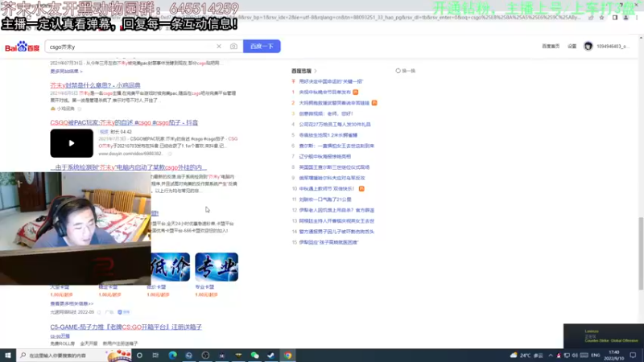Viewport: 644px width, 362px height.
Task: Click the QQ penguin tray icon
Action: (x=559, y=356)
